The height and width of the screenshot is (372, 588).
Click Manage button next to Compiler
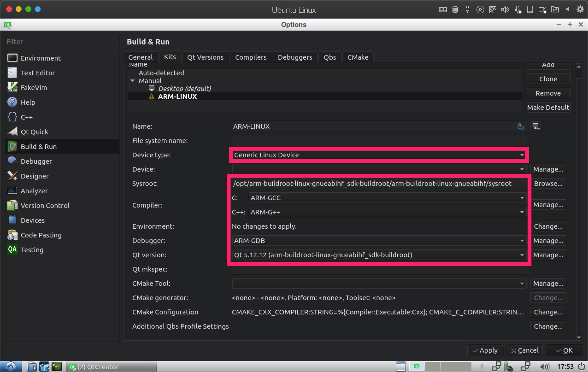tap(548, 205)
